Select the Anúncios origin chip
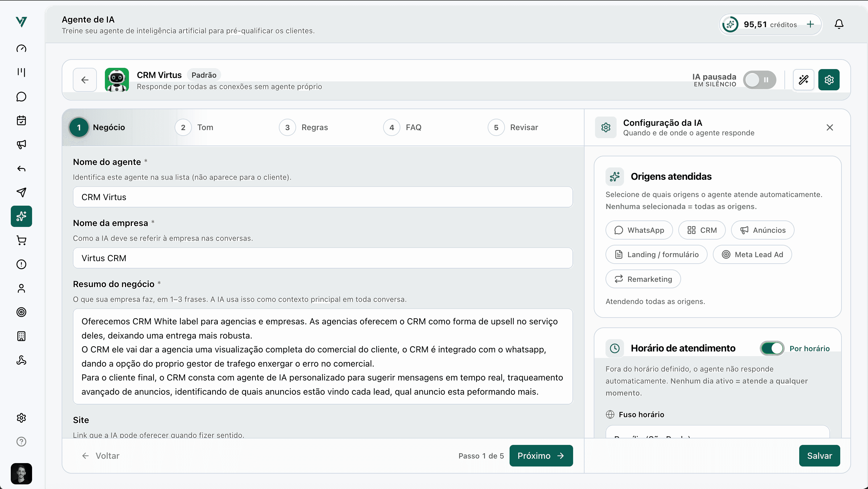Viewport: 868px width, 489px height. (x=763, y=230)
